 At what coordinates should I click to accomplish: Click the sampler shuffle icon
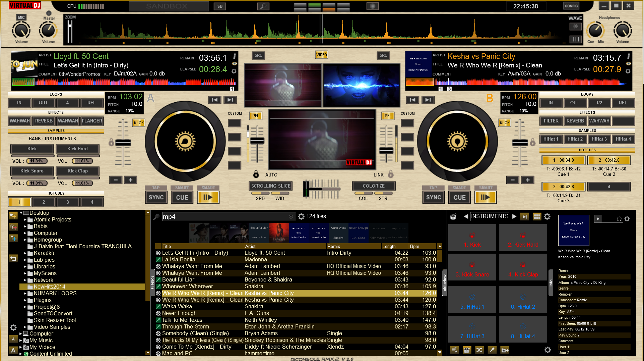pyautogui.click(x=479, y=350)
